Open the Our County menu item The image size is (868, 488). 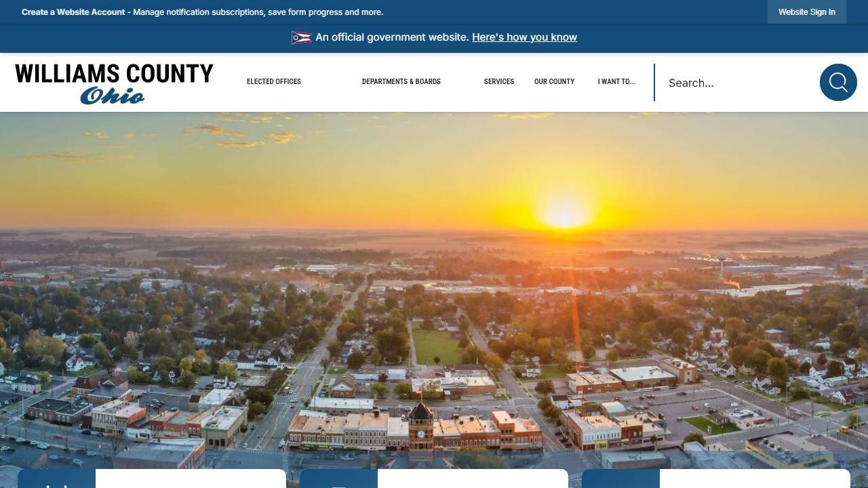pyautogui.click(x=554, y=81)
